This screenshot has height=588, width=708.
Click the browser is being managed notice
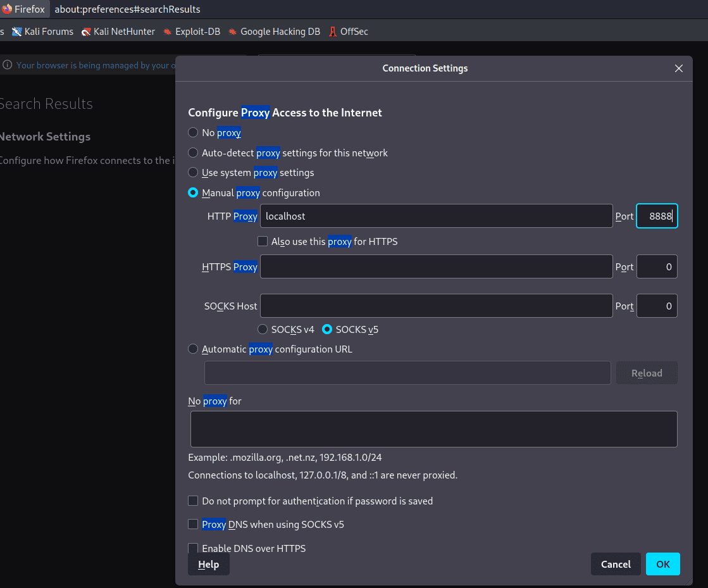point(96,65)
